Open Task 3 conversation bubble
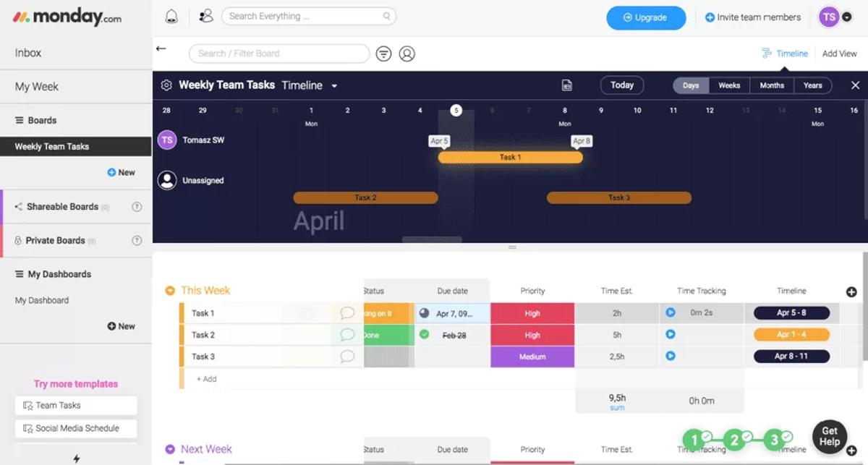The width and height of the screenshot is (868, 465). tap(347, 357)
